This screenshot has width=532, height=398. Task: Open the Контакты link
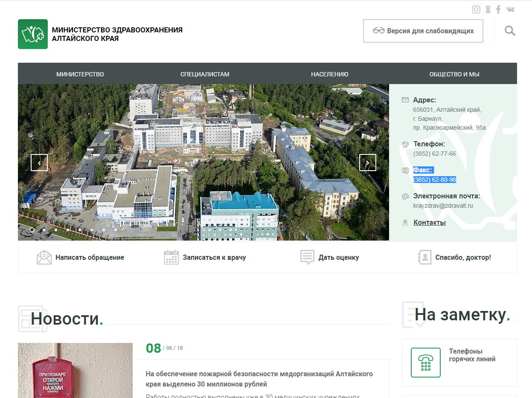tap(430, 223)
